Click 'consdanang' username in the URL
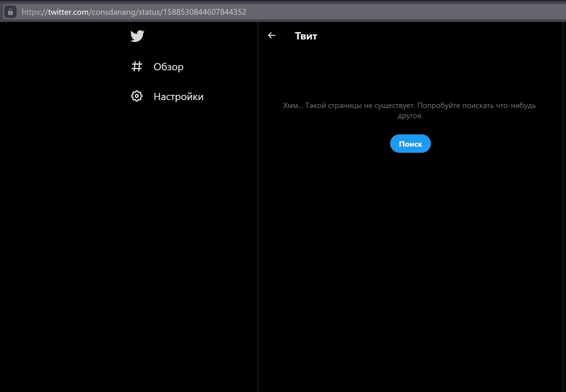 click(113, 12)
